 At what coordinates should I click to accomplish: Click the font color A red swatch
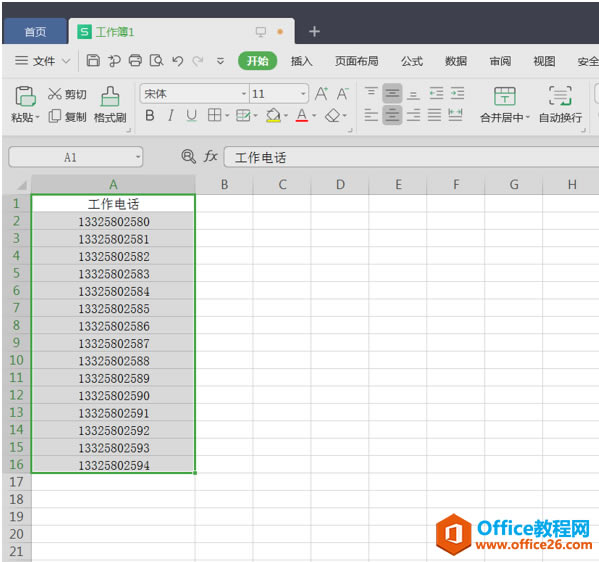tap(302, 115)
